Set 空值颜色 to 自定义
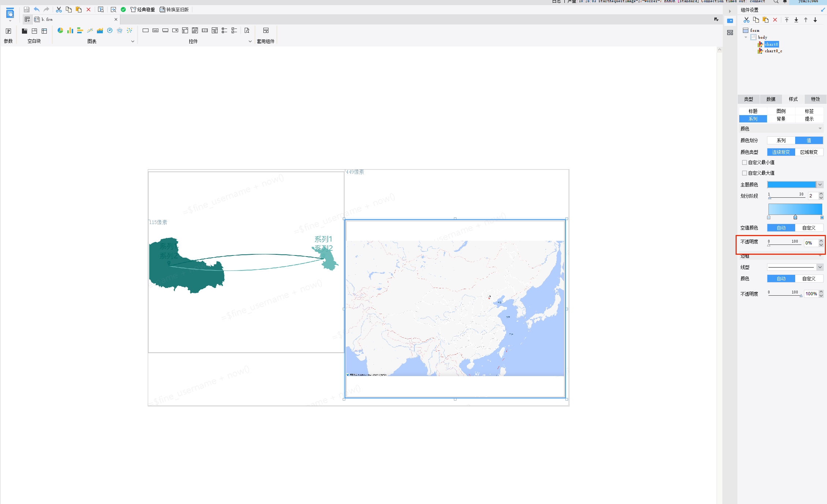The image size is (827, 504). pyautogui.click(x=809, y=228)
